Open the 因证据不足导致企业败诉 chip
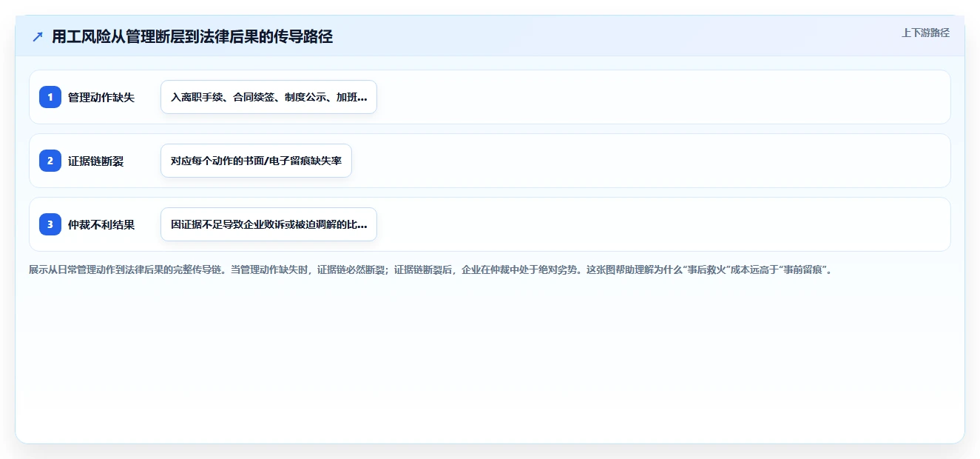The image size is (980, 459). pyautogui.click(x=268, y=224)
